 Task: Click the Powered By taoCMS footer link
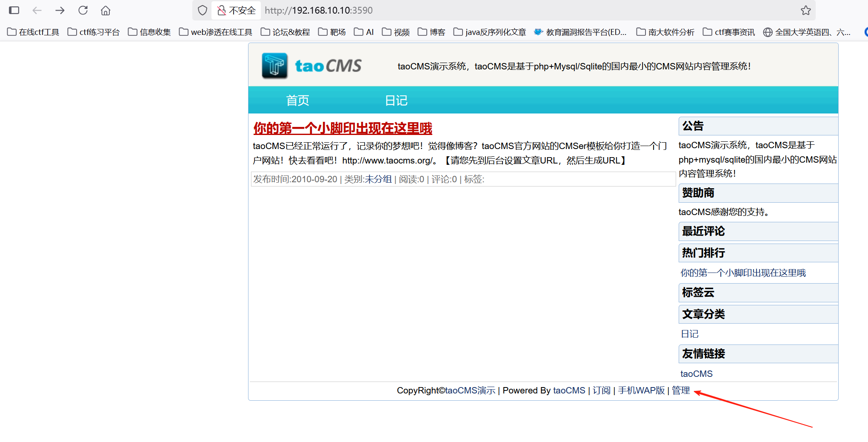tap(569, 390)
